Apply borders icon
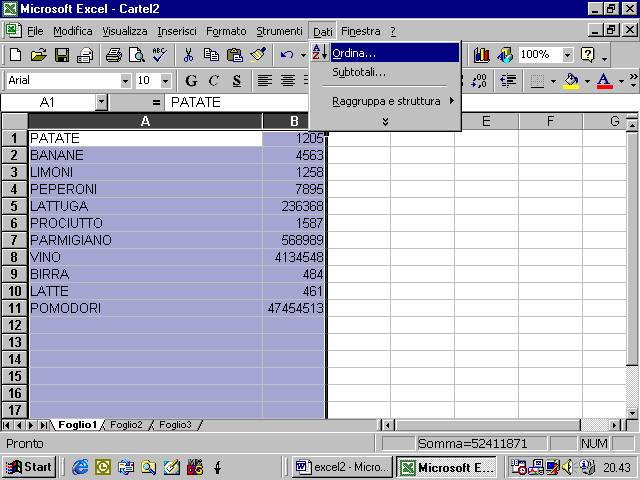 point(537,80)
